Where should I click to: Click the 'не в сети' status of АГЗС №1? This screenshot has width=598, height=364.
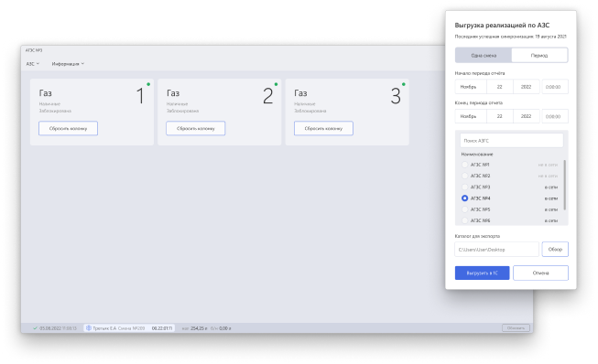point(548,165)
